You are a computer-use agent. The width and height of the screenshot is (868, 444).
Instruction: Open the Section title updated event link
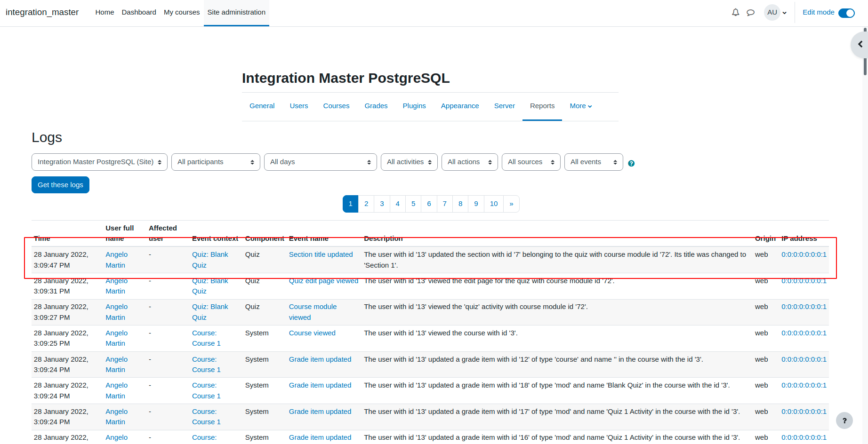pos(321,254)
